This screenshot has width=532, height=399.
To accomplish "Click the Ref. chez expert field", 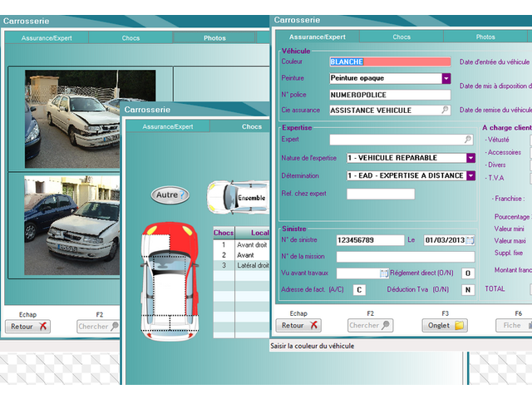I will point(381,194).
